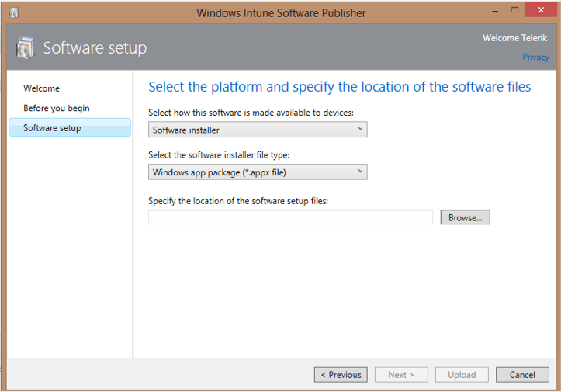Image resolution: width=561 pixels, height=392 pixels.
Task: Go to the Welcome step
Action: 41,88
